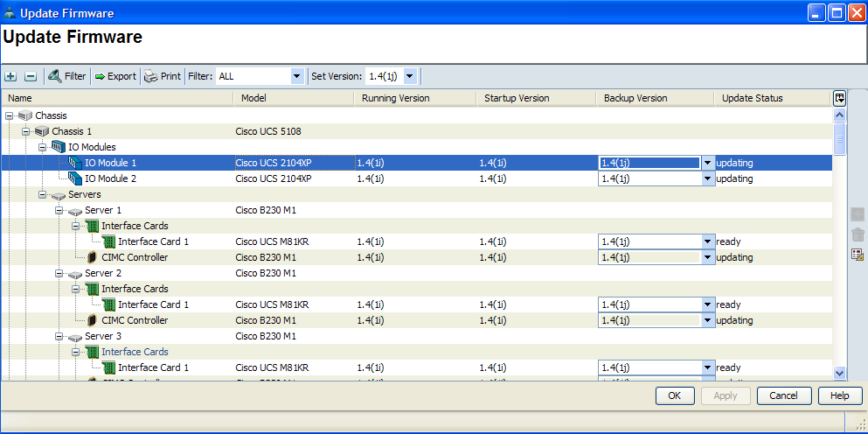Click the OK button
The width and height of the screenshot is (868, 434).
click(x=675, y=395)
